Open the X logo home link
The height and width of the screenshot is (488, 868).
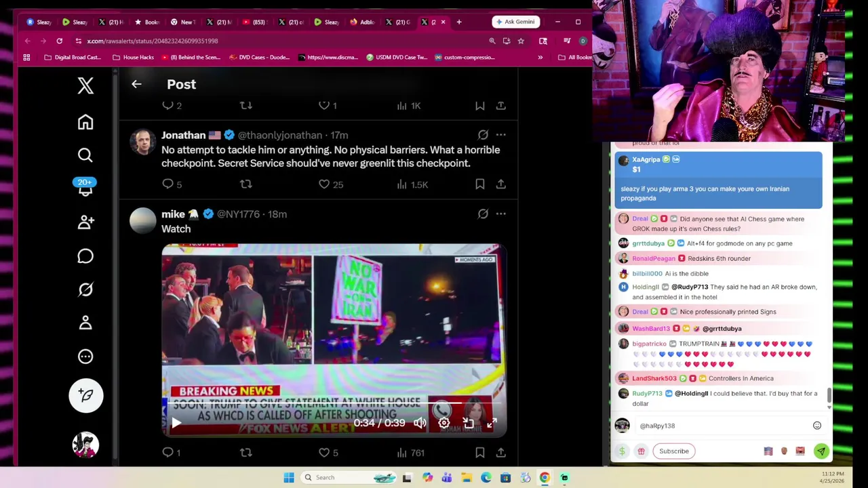click(85, 85)
